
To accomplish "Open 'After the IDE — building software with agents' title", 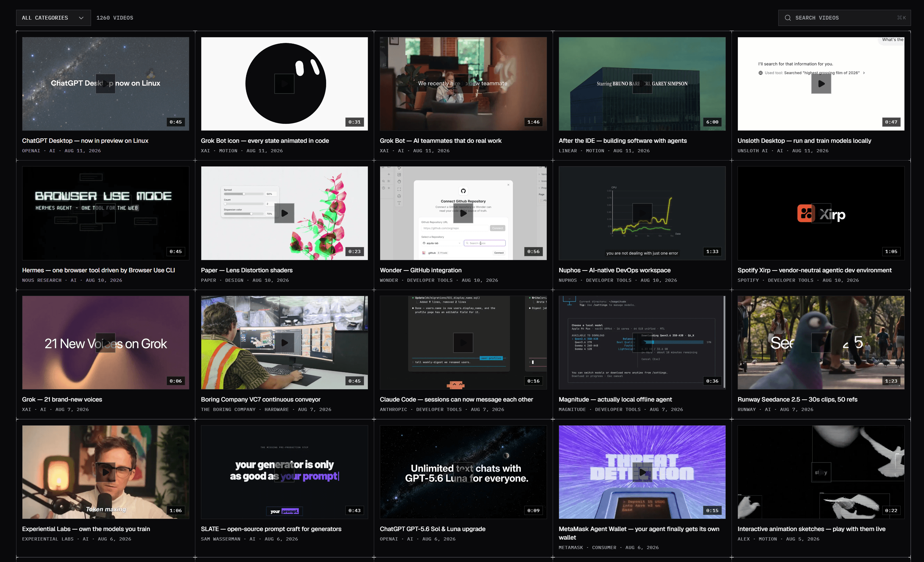I will coord(623,141).
